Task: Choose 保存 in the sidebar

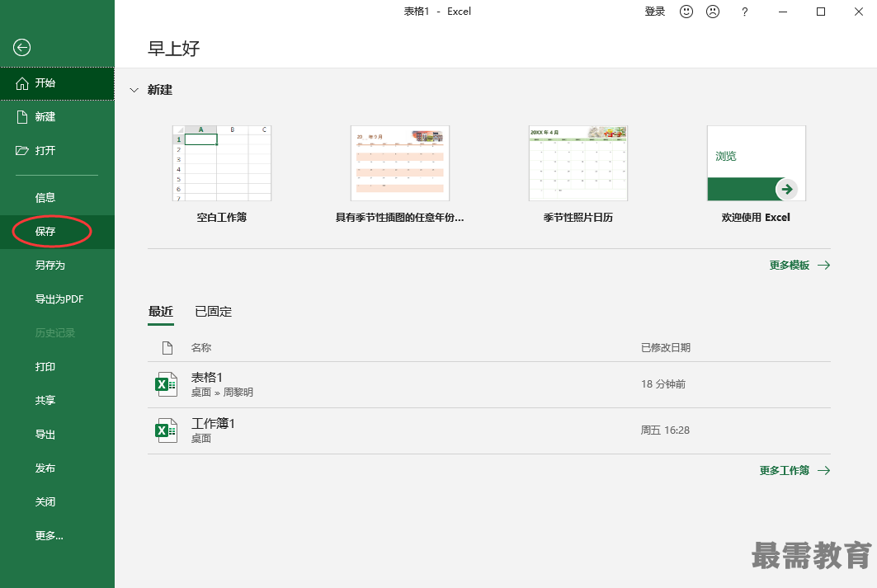Action: click(57, 232)
